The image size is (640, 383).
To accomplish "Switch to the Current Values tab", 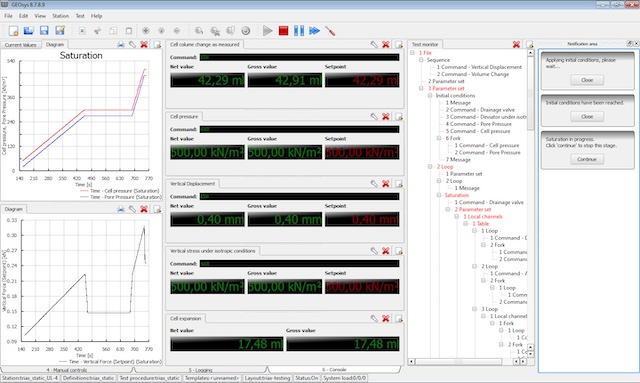I will [x=20, y=45].
